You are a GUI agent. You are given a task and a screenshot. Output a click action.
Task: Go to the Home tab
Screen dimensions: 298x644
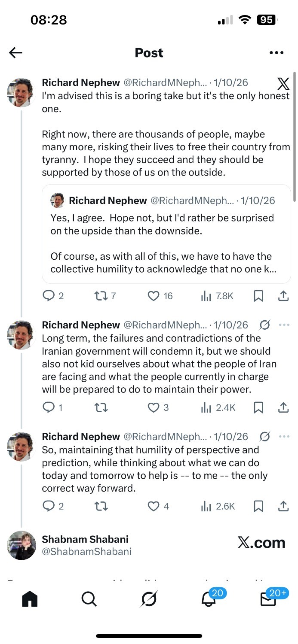click(x=30, y=599)
